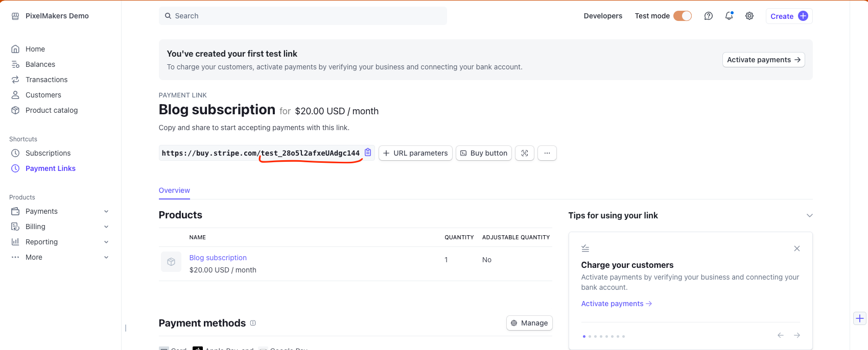Click the NAME column header
Image resolution: width=868 pixels, height=350 pixels.
coord(198,237)
